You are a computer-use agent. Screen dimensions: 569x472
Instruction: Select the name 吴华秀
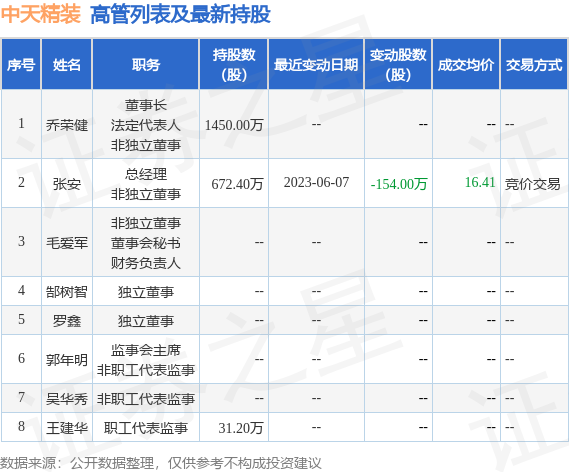(67, 399)
